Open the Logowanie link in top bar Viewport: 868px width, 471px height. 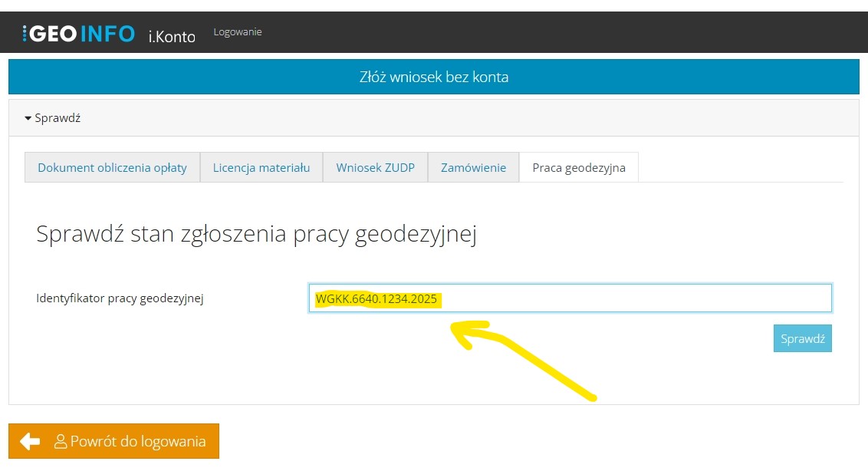[238, 32]
